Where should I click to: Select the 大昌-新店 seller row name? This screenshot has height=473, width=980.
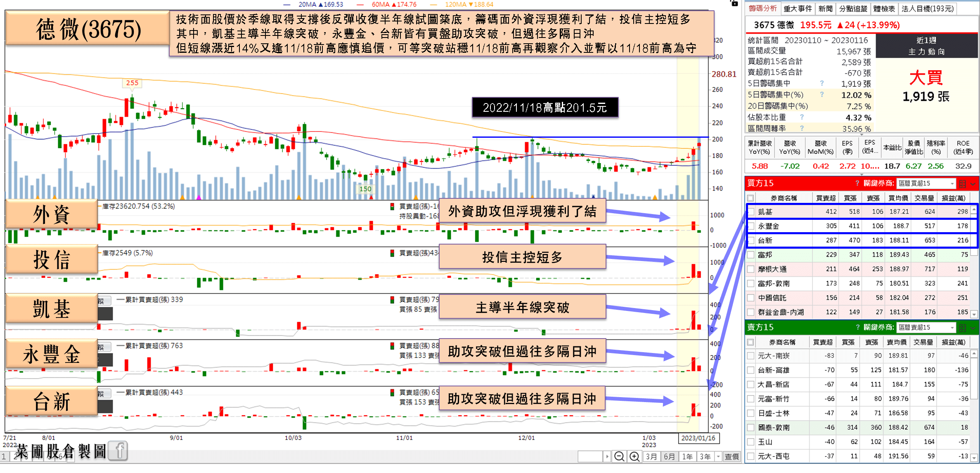(x=774, y=384)
